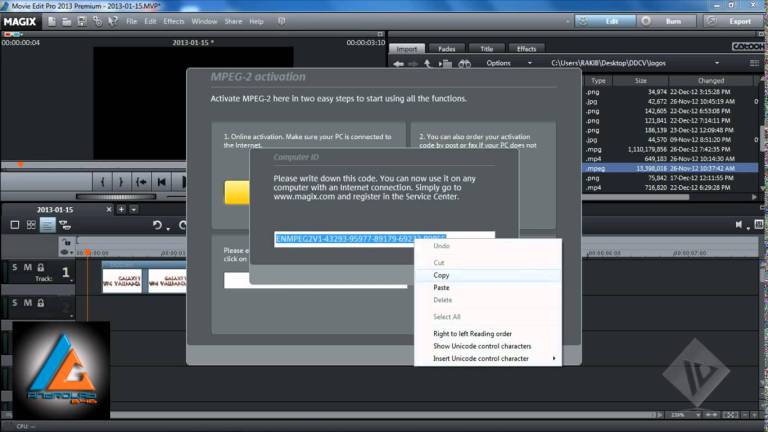Image resolution: width=768 pixels, height=432 pixels.
Task: Click the Undo arrow icon
Action: [157, 225]
